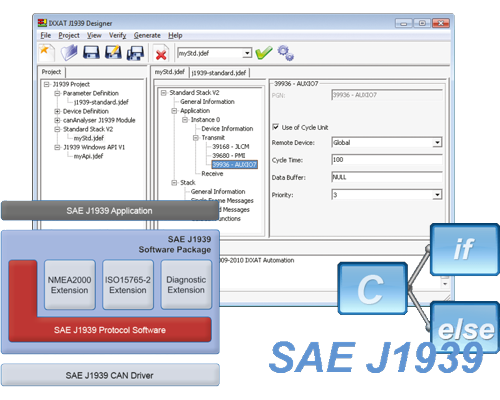The image size is (500, 400).
Task: Click the blue else box
Action: tap(465, 327)
